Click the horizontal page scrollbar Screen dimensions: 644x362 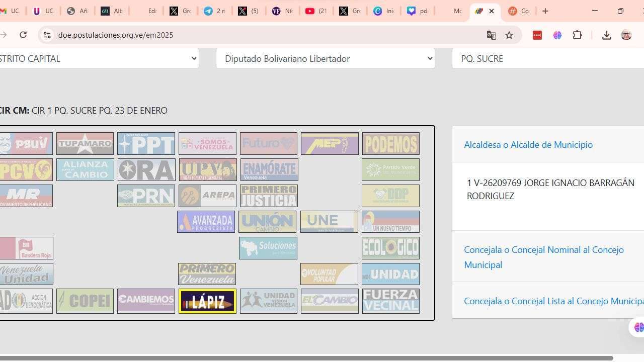(306, 358)
